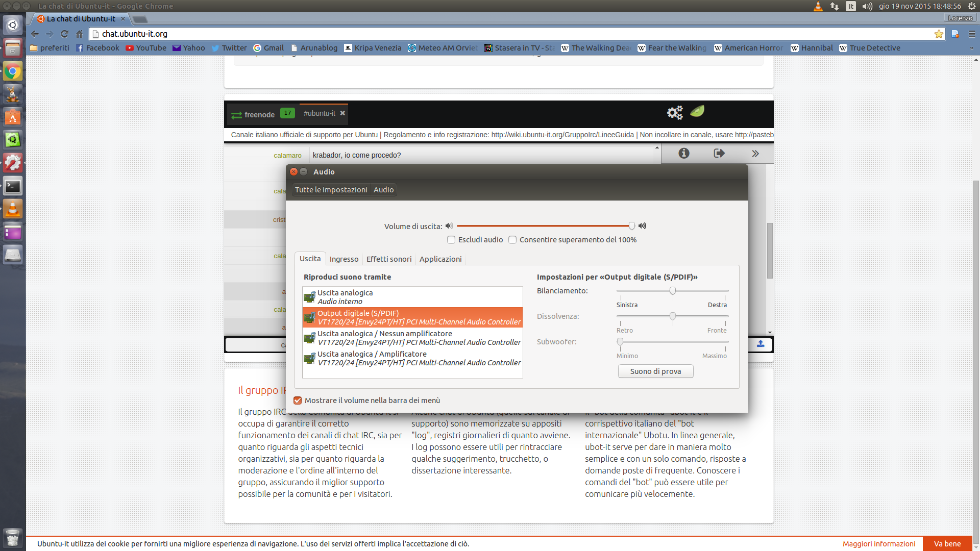Click the green leaf icon in the chat header
Viewport: 980px width, 551px height.
(697, 111)
